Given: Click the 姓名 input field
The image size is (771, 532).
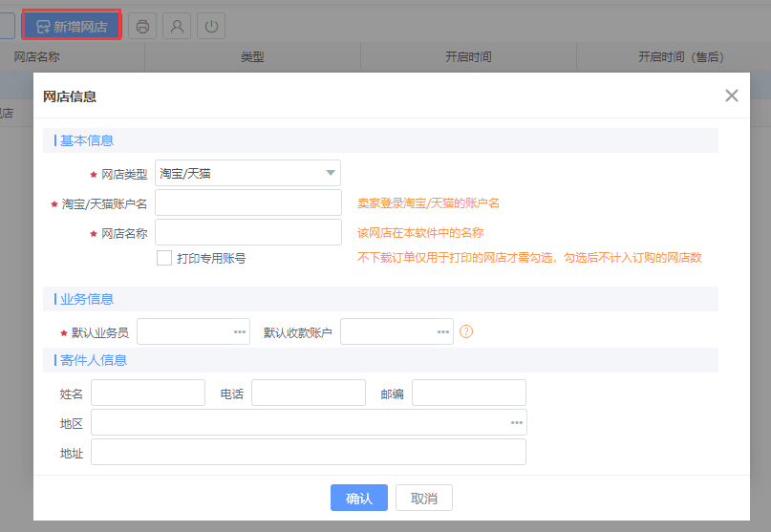Looking at the screenshot, I should [148, 393].
